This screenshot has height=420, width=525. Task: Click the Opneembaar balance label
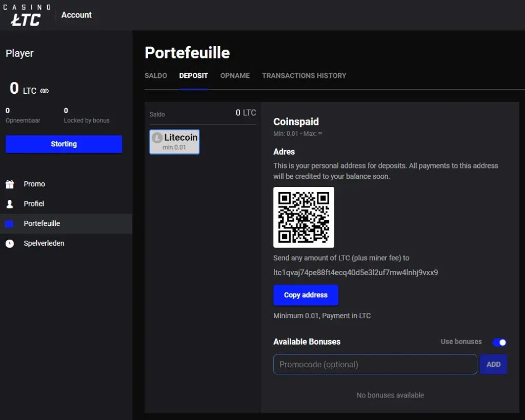click(23, 120)
